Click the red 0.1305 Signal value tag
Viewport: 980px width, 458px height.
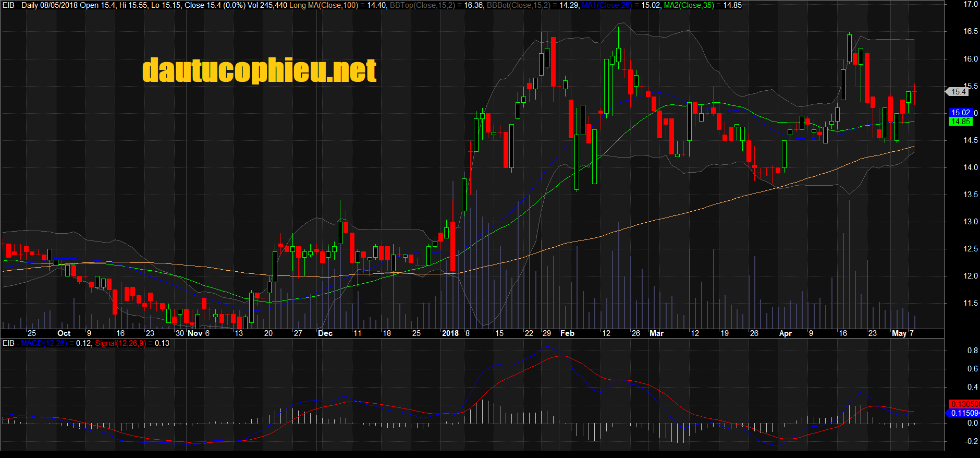[x=964, y=404]
